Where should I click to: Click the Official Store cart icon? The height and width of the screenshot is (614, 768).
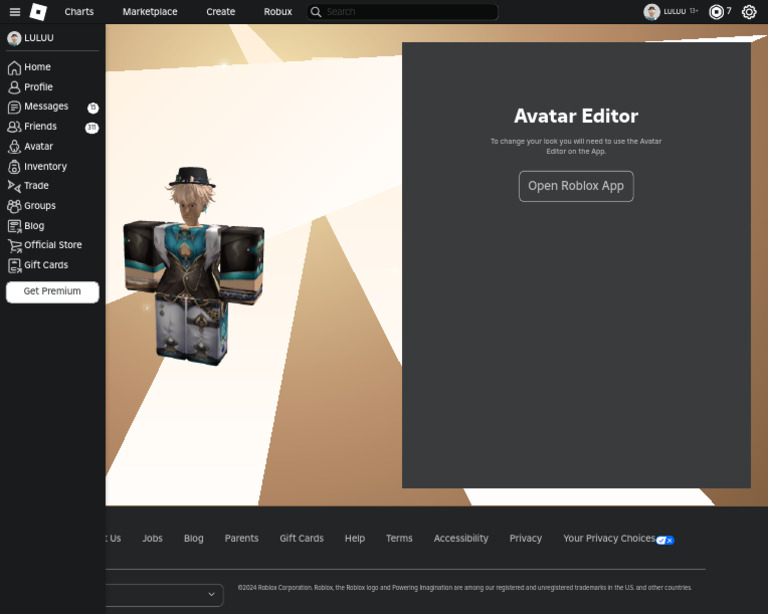pyautogui.click(x=15, y=245)
